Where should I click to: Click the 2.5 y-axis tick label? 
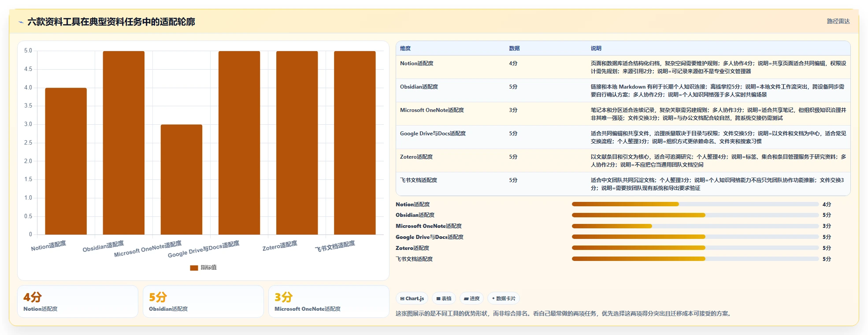point(28,143)
